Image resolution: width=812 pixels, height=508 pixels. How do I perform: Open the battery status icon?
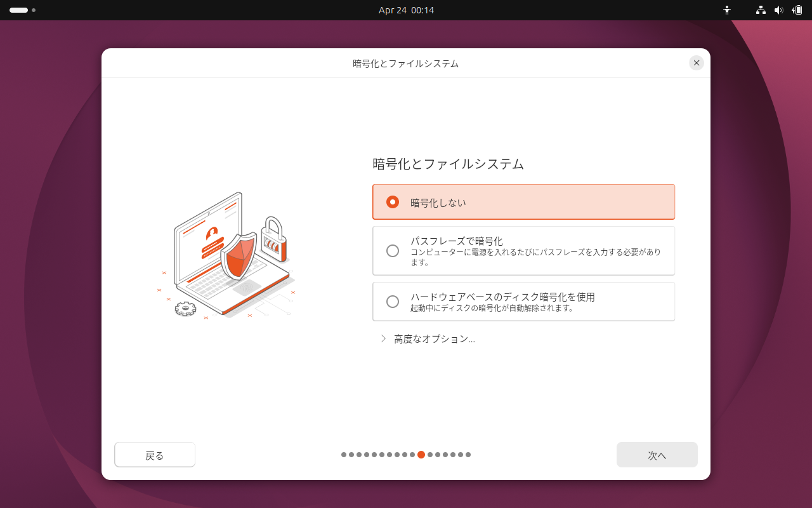[797, 10]
